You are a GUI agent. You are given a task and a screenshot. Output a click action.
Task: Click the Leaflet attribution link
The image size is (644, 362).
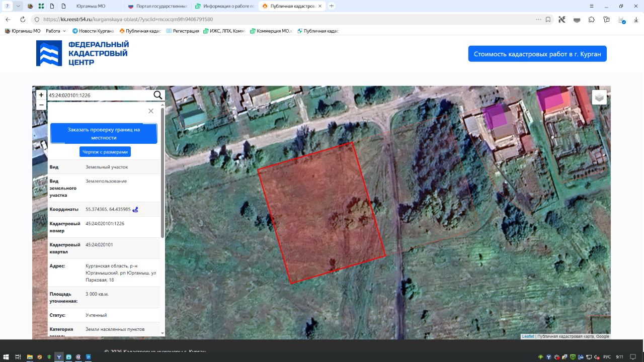(528, 336)
